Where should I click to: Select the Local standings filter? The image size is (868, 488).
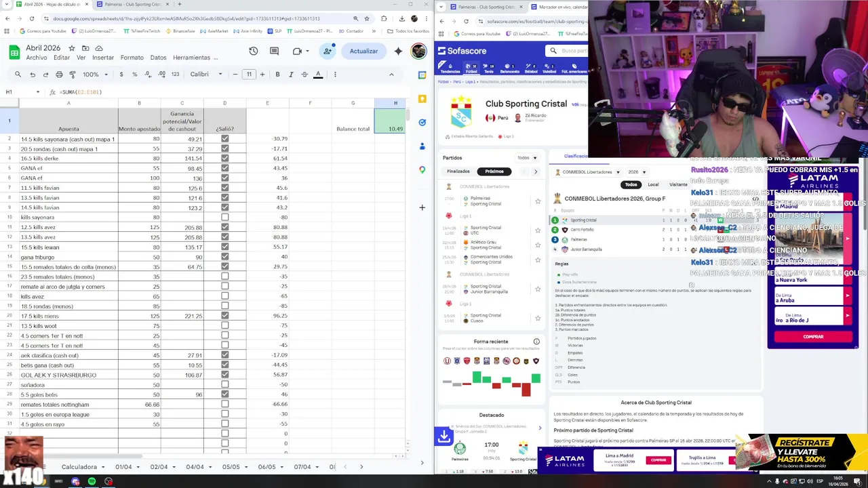click(x=653, y=184)
